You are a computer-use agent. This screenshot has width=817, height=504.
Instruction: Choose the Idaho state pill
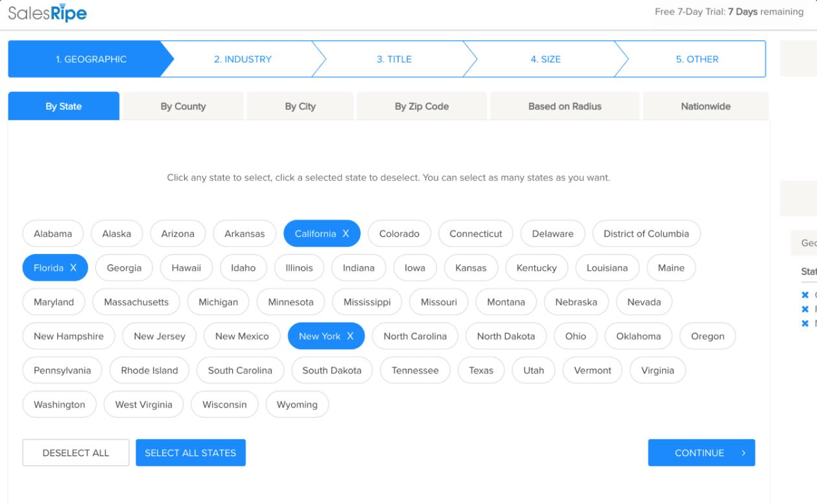[x=244, y=268]
